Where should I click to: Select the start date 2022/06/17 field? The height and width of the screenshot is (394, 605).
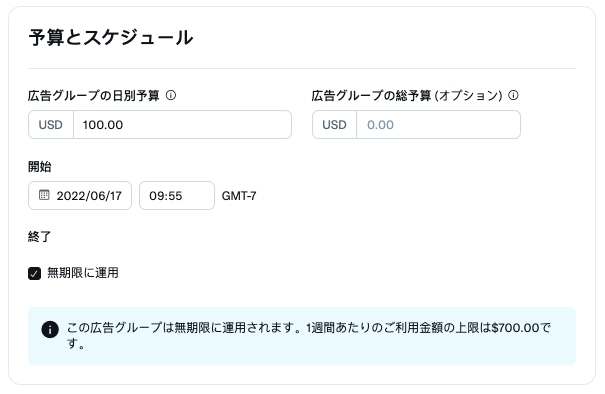click(x=80, y=196)
